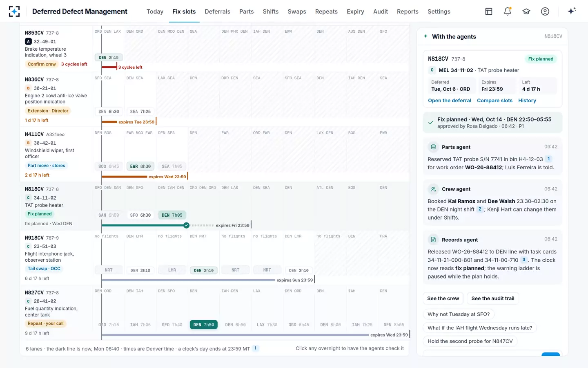Click the sparkle icon beside With the agents

(426, 36)
